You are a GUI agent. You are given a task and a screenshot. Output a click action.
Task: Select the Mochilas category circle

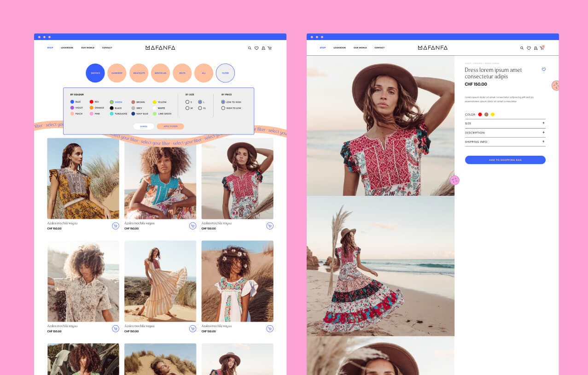tap(161, 73)
